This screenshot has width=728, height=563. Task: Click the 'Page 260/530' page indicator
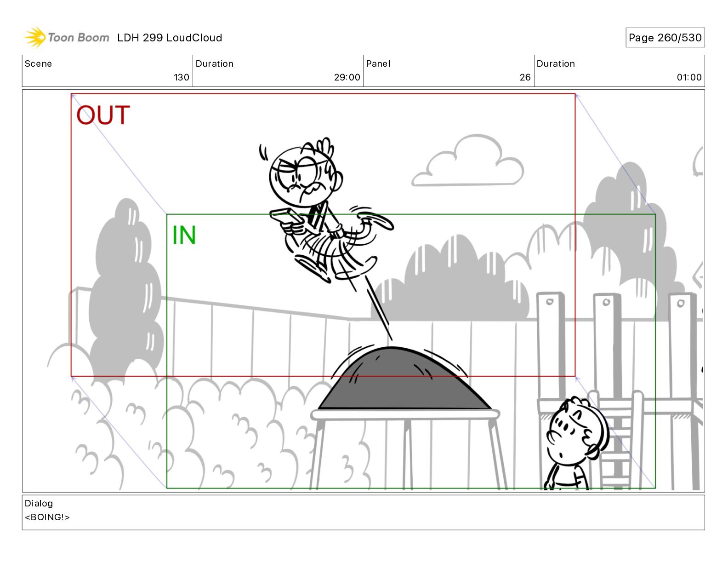point(665,38)
